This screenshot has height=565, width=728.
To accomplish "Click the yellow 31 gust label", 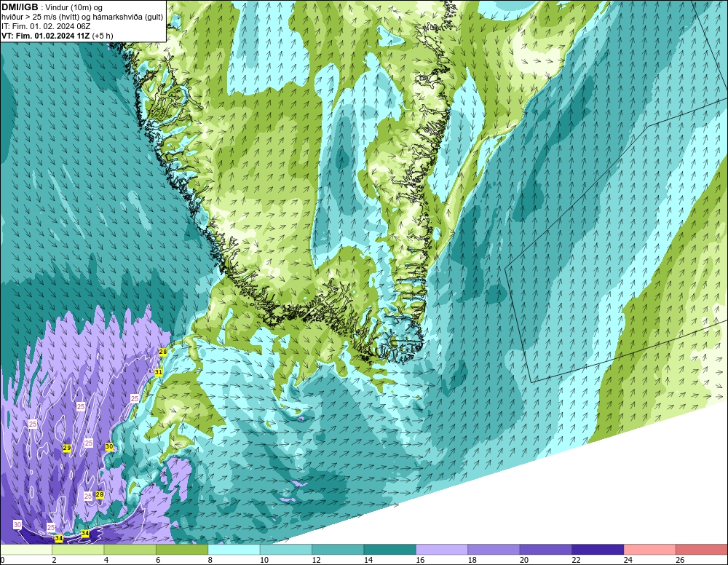I will 158,372.
